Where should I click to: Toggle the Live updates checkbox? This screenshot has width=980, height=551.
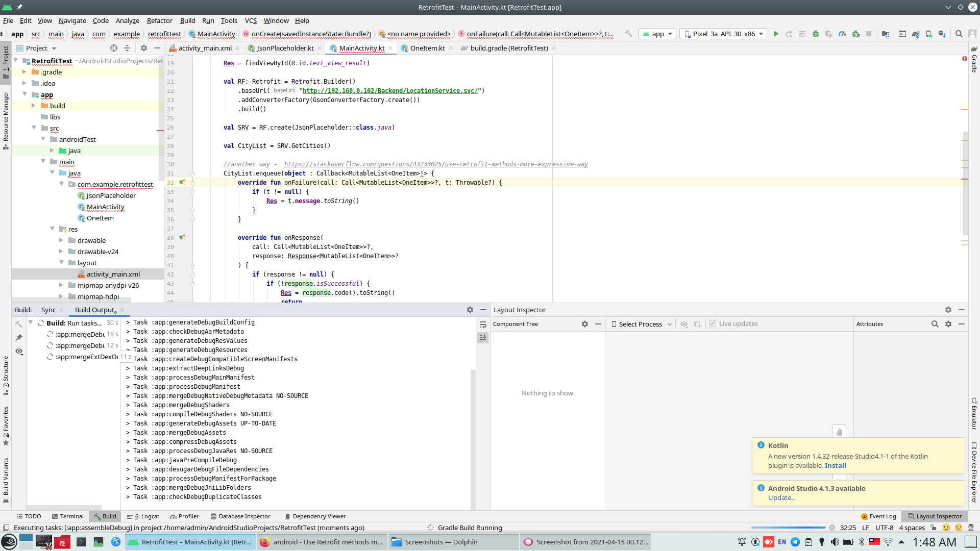713,324
